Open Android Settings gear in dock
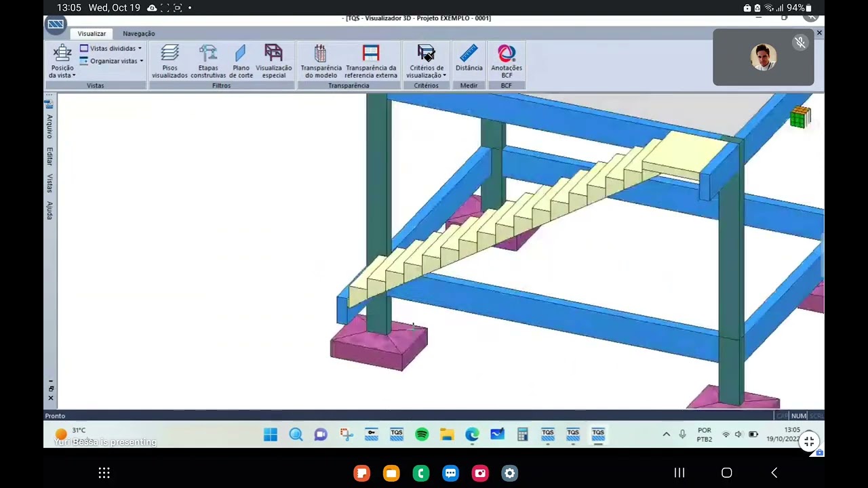868x488 pixels. point(510,473)
